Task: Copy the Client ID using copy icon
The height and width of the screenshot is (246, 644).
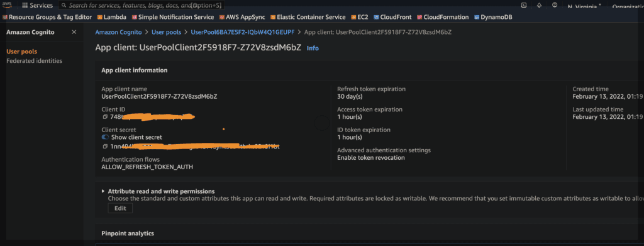Action: pos(105,116)
